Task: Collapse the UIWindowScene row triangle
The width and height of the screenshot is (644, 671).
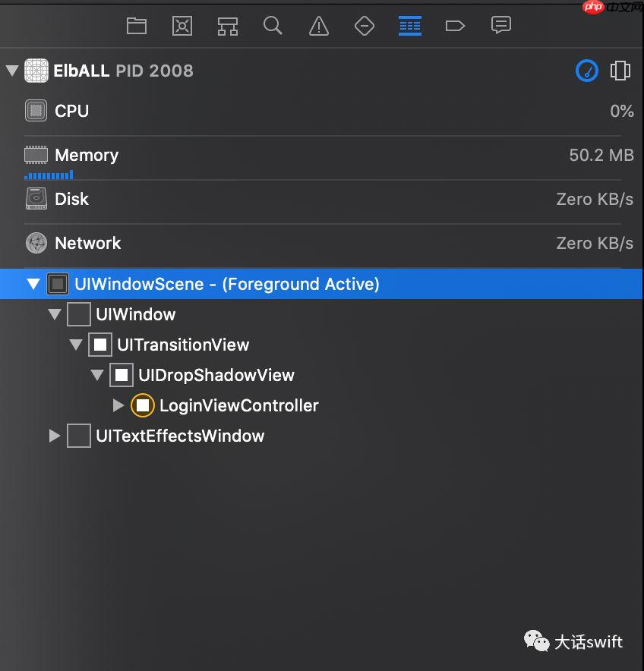Action: pos(33,285)
